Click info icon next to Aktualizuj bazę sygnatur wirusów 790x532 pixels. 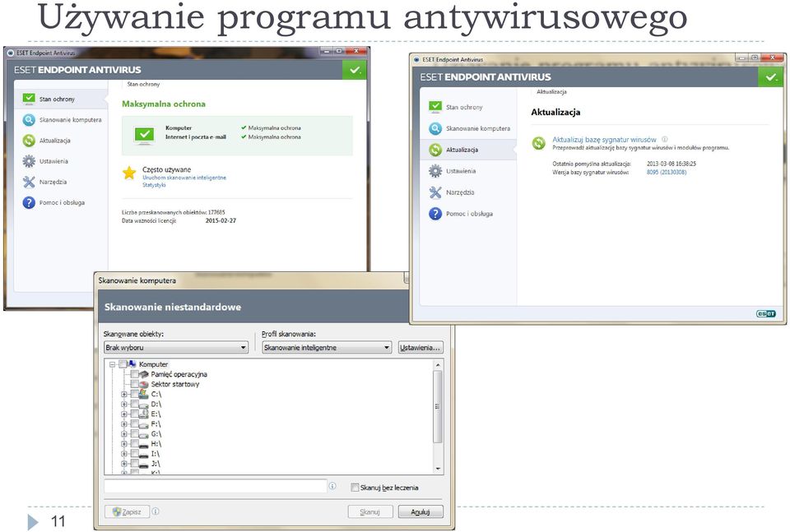click(x=665, y=140)
